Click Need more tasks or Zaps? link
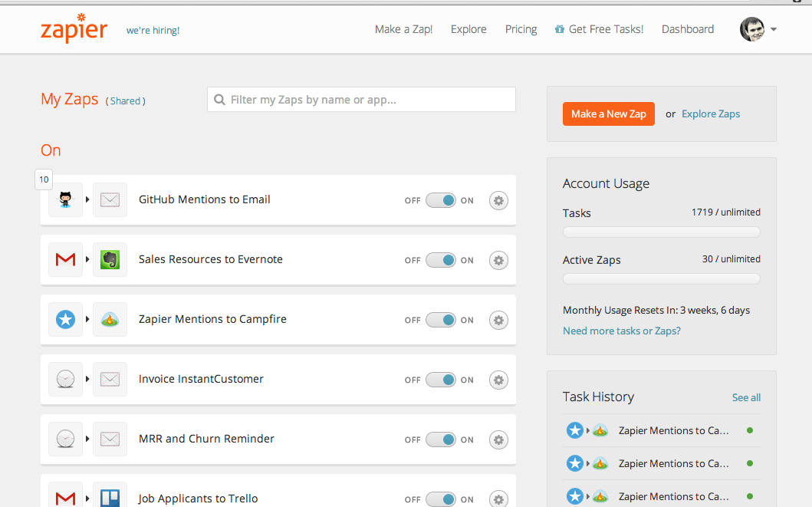Screen dimensions: 812x507 click(621, 331)
